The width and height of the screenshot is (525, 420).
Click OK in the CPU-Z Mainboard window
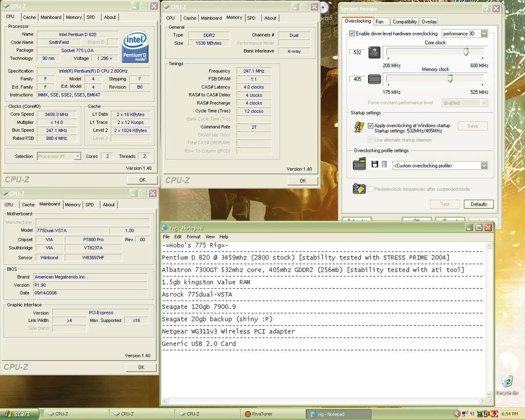(142, 367)
